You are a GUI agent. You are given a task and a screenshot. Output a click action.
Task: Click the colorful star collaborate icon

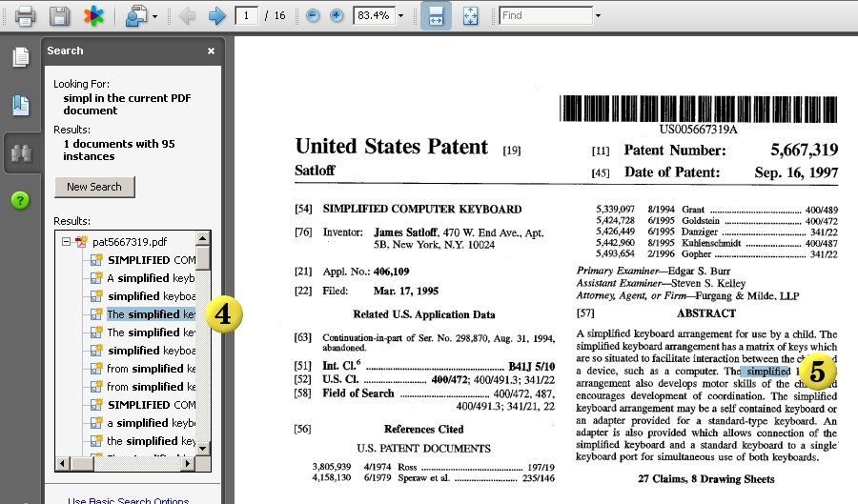click(x=93, y=15)
